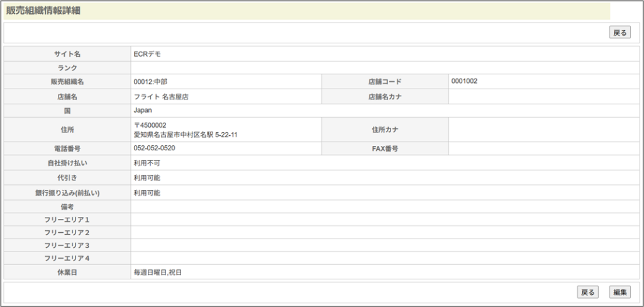The height and width of the screenshot is (307, 644).
Task: Click the empty 備考 value cell
Action: (x=377, y=206)
